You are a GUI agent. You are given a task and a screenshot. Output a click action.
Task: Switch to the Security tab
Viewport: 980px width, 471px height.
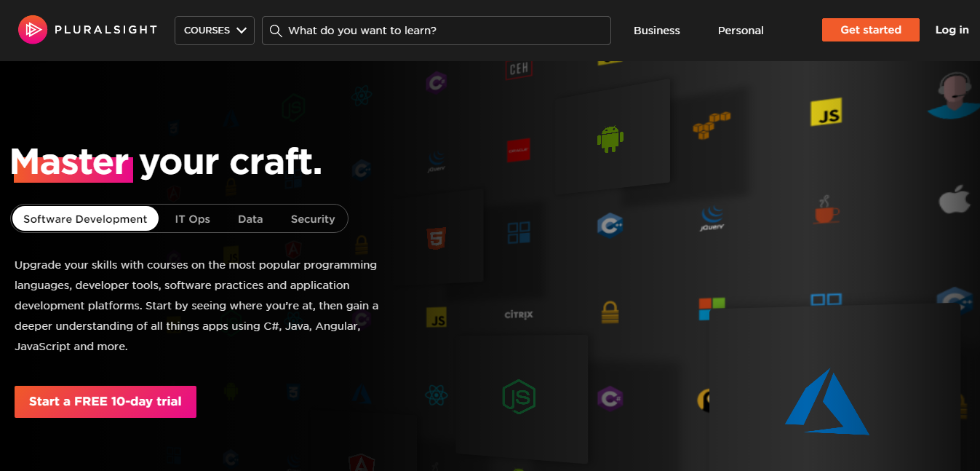click(313, 218)
